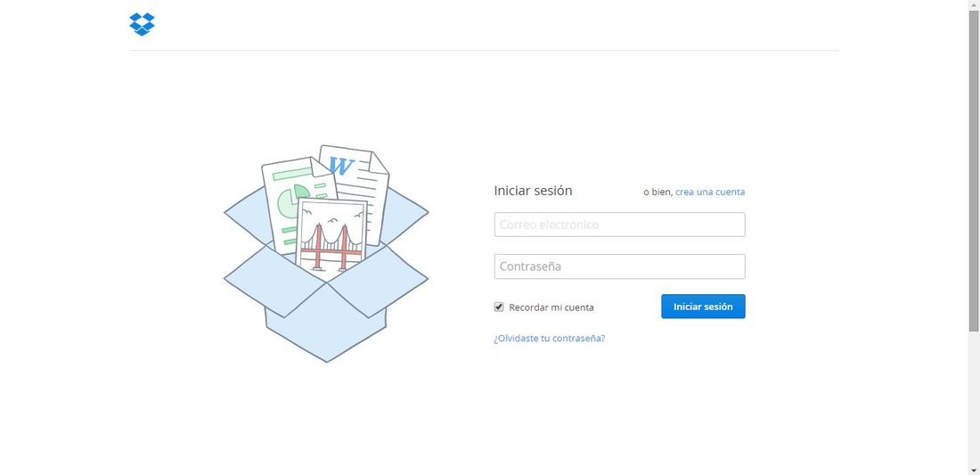
Task: Open ¿Olvidaste tu contraseña? link
Action: [550, 338]
